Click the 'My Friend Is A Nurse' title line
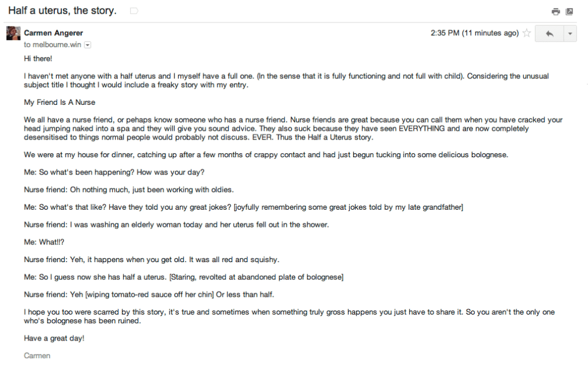 (60, 103)
